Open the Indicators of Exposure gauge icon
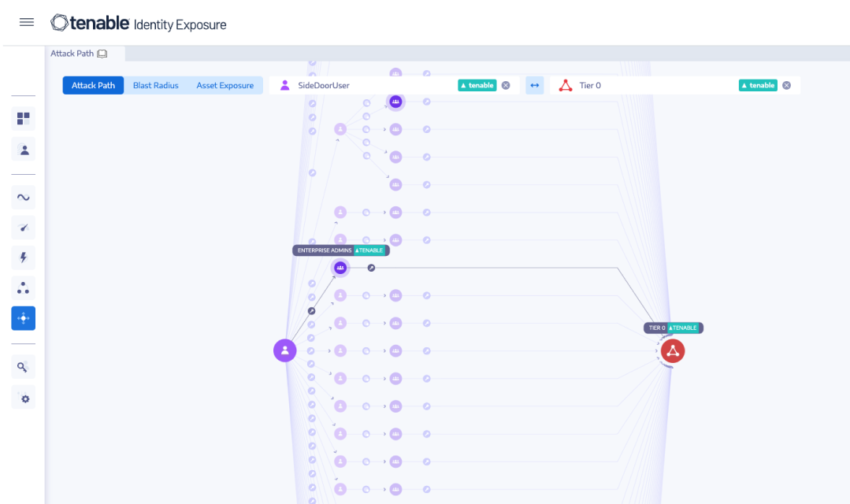The image size is (850, 504). (x=24, y=228)
